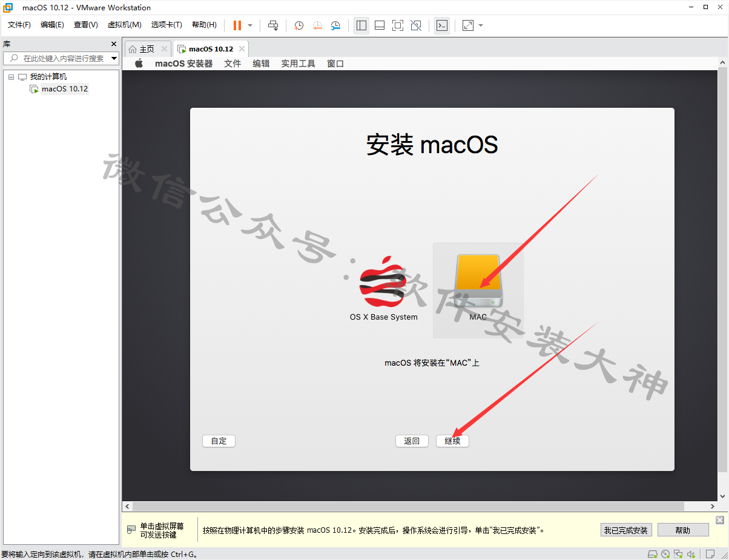The height and width of the screenshot is (560, 729).
Task: Open the 查看(V) menu
Action: [86, 25]
